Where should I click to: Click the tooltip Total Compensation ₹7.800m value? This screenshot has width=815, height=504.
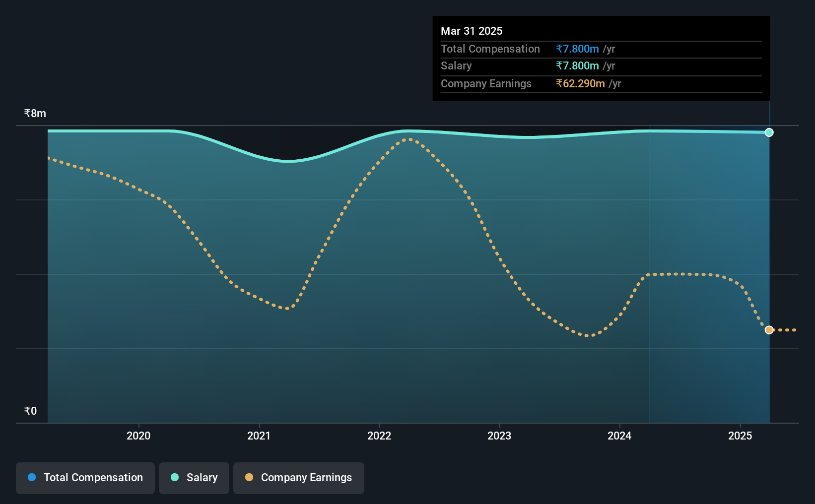click(577, 49)
